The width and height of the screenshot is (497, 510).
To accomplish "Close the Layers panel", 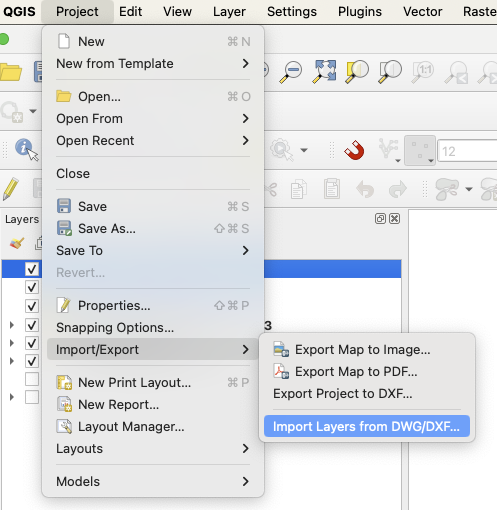I will coord(395,219).
